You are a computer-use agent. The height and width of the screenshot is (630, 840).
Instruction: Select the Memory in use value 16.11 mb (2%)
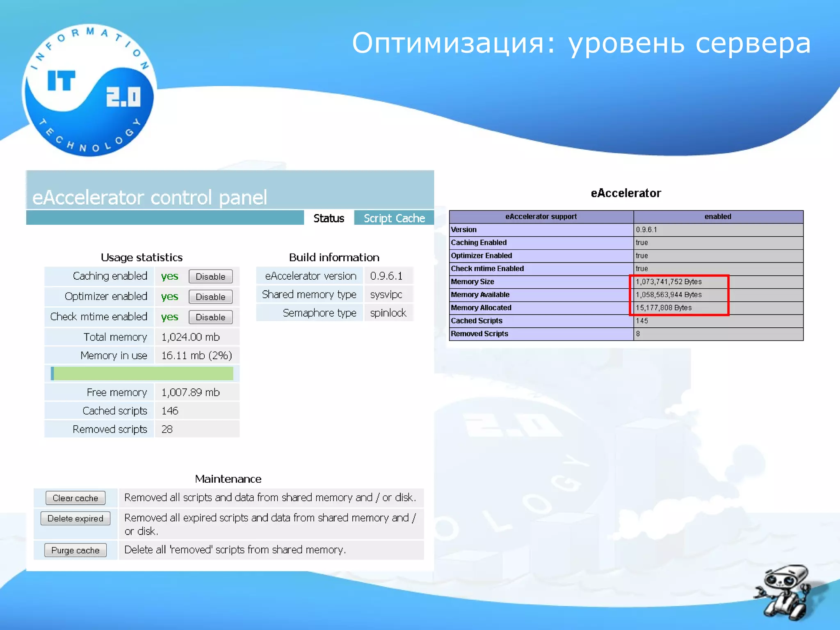196,355
